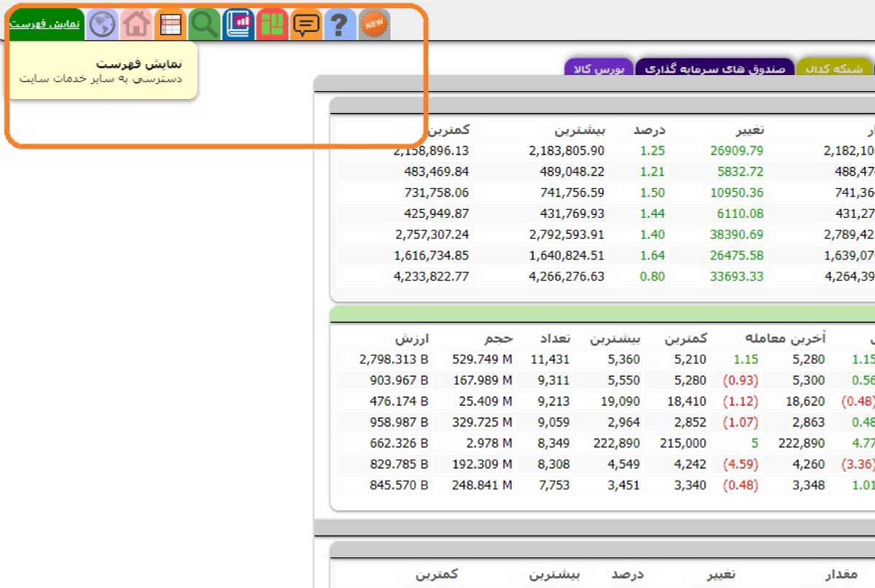This screenshot has width=875, height=588.
Task: Click the تعداد column header
Action: coord(556,339)
